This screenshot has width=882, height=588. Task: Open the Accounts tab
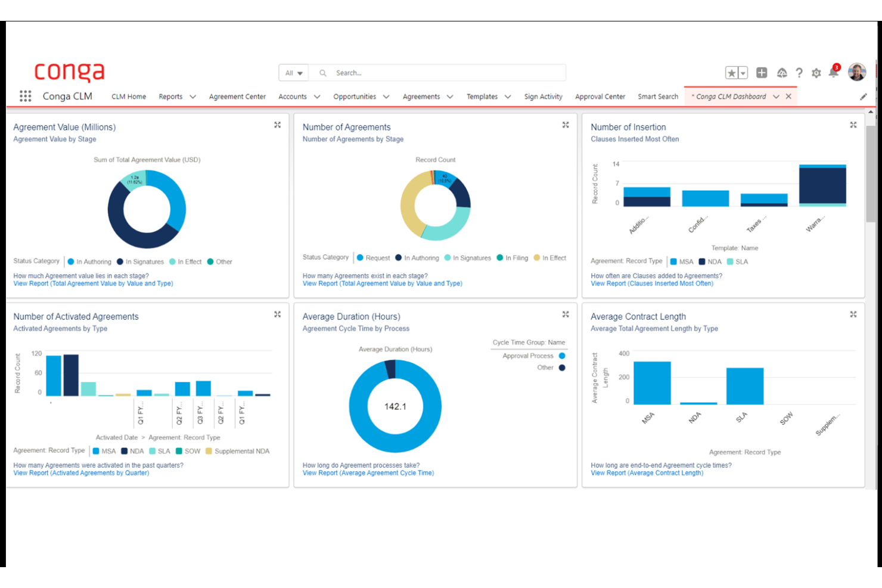pyautogui.click(x=293, y=97)
